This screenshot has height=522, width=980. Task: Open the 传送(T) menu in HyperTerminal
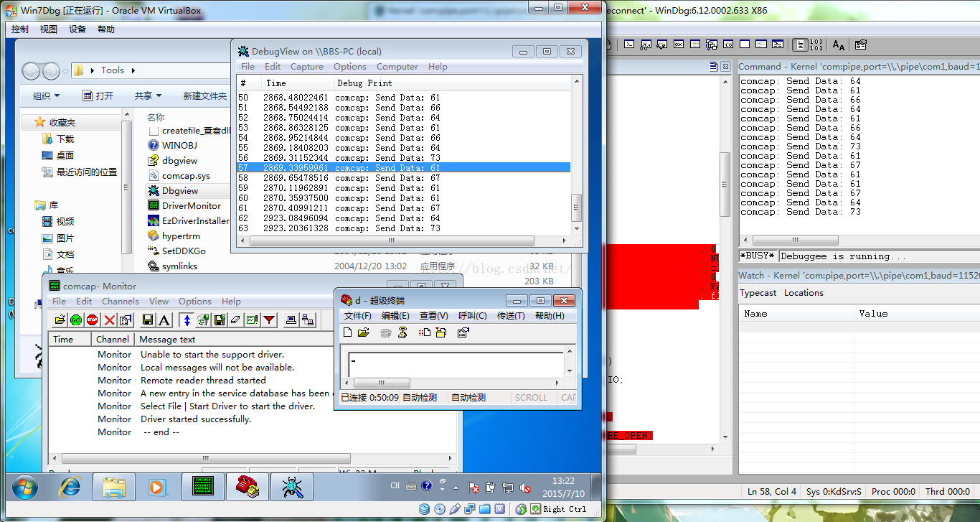click(x=512, y=316)
